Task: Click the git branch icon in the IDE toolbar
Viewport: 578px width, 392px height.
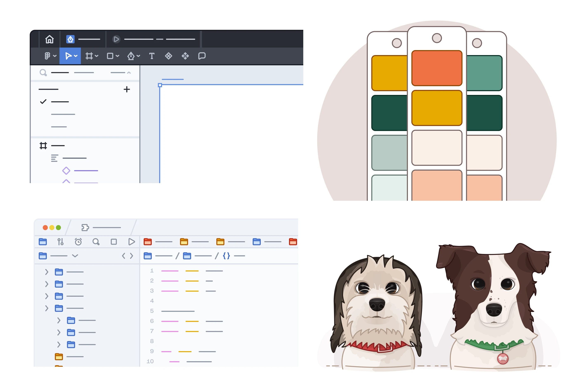Action: tap(60, 242)
